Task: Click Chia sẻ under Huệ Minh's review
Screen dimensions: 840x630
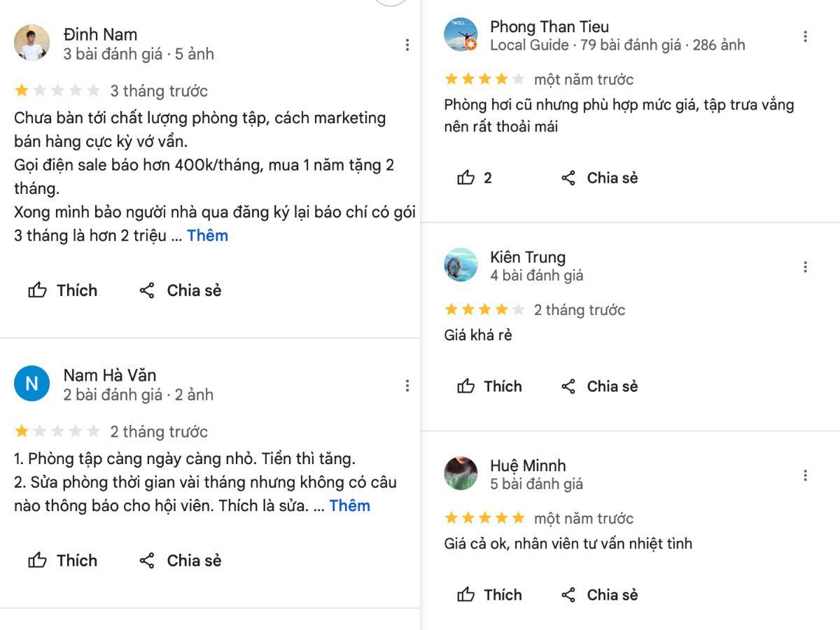Action: pyautogui.click(x=599, y=595)
